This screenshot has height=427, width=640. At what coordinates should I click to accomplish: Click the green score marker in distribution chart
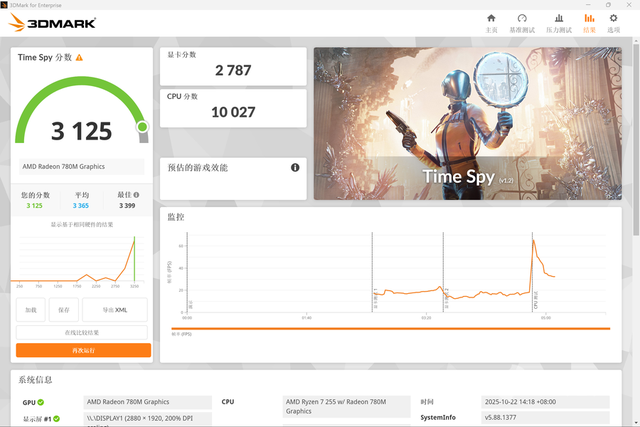click(x=134, y=258)
